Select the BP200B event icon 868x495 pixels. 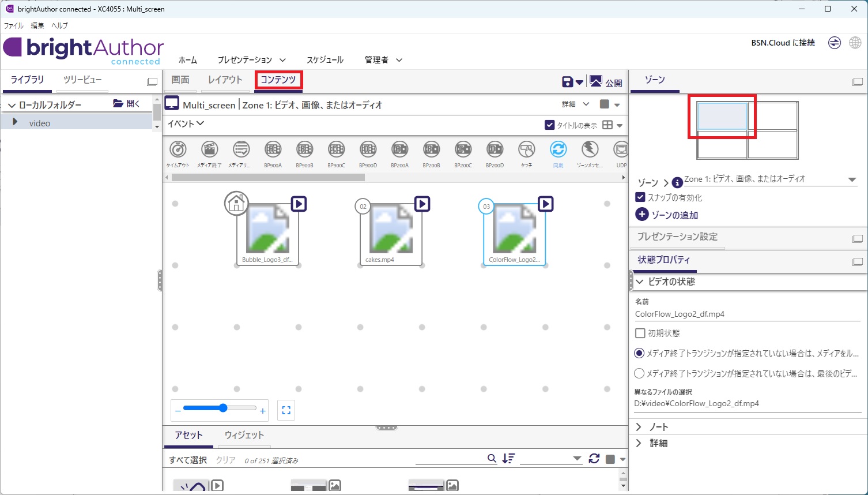431,149
